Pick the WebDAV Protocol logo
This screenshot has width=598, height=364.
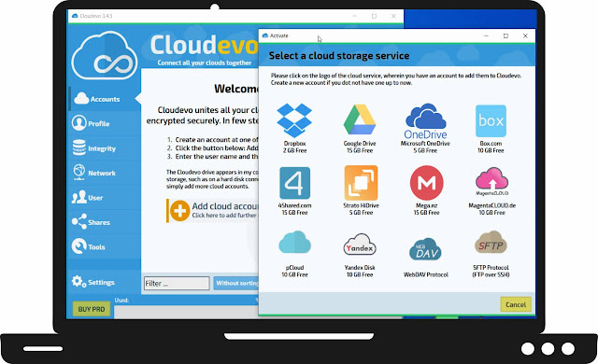point(425,249)
